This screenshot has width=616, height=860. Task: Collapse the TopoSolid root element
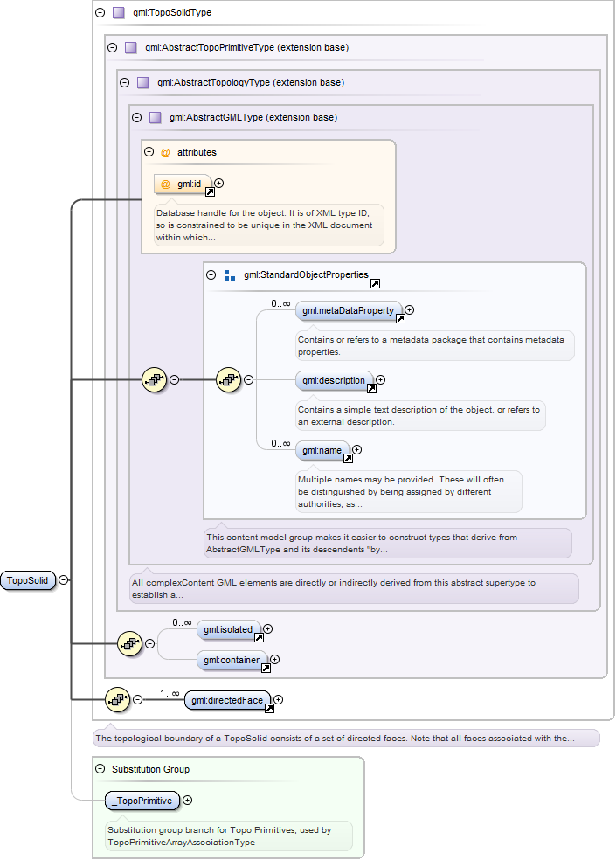(x=64, y=579)
